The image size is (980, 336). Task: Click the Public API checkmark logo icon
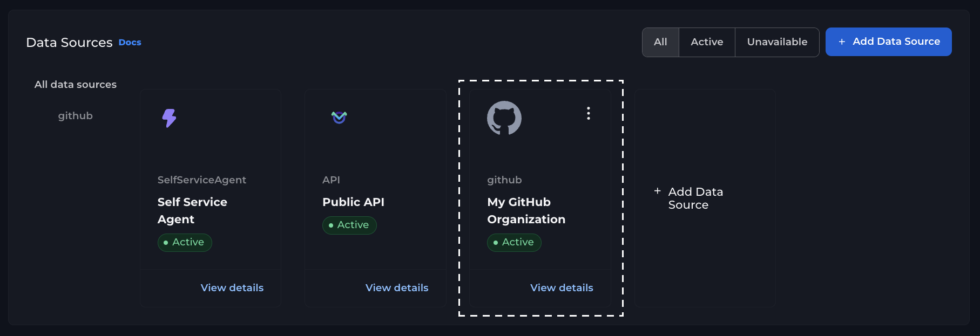point(339,117)
